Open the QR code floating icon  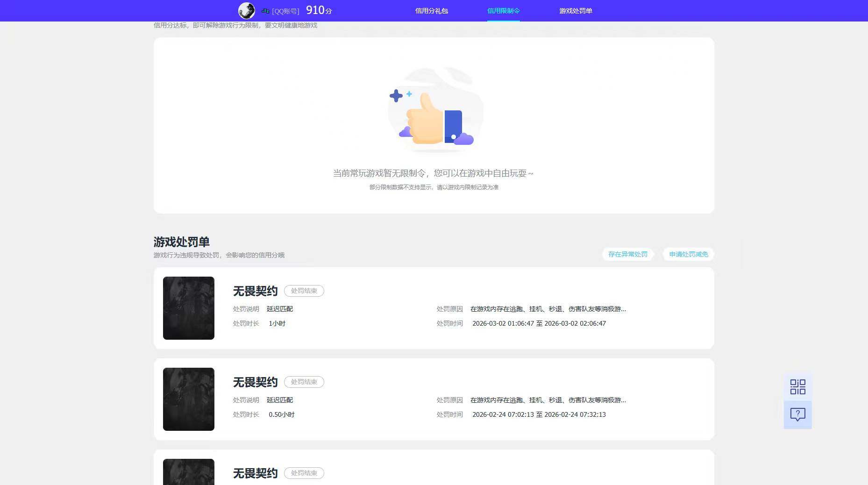797,387
